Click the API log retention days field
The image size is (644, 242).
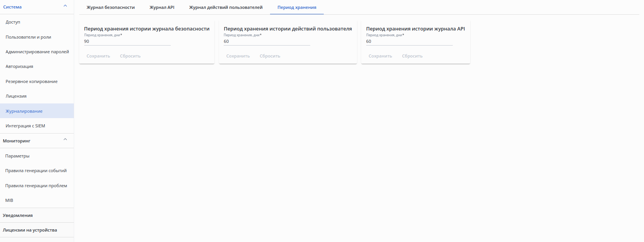(409, 41)
